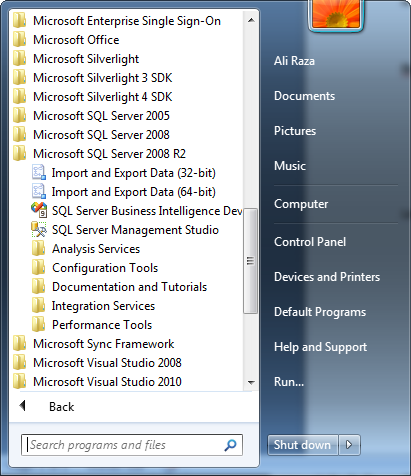Open the shut down options arrow
411x476 pixels.
click(349, 445)
